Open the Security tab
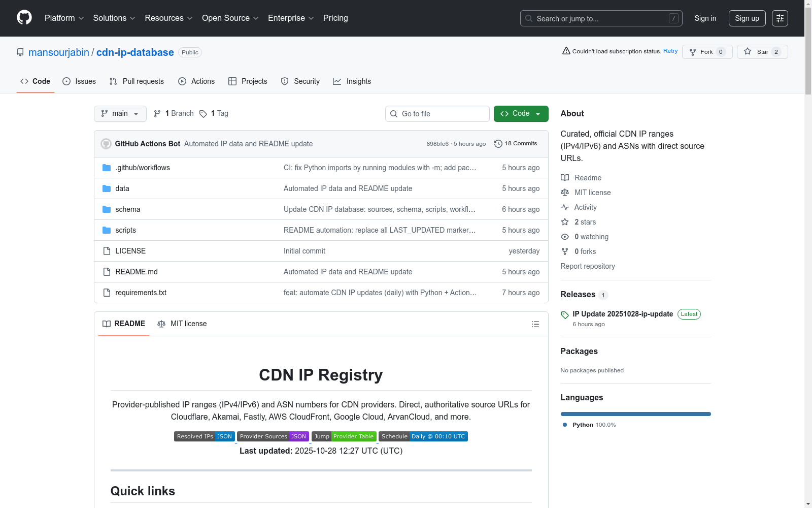The width and height of the screenshot is (812, 508). coord(300,81)
